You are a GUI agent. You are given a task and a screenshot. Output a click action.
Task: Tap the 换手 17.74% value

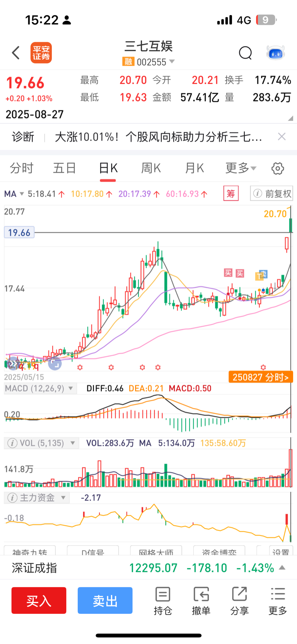(273, 80)
